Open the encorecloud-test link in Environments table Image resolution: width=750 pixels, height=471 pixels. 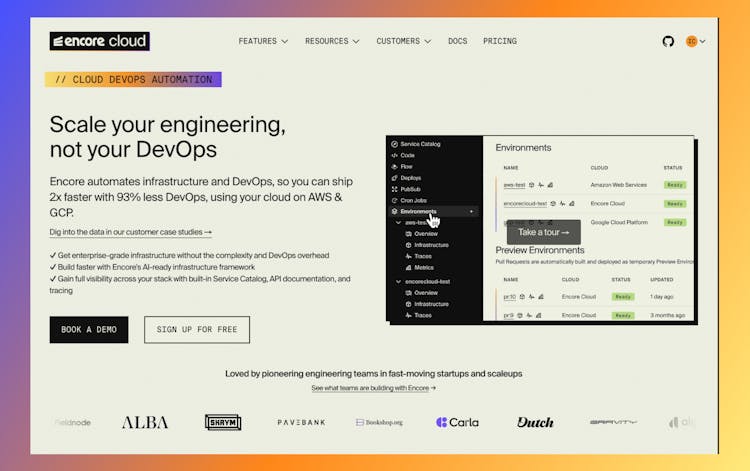tap(525, 204)
